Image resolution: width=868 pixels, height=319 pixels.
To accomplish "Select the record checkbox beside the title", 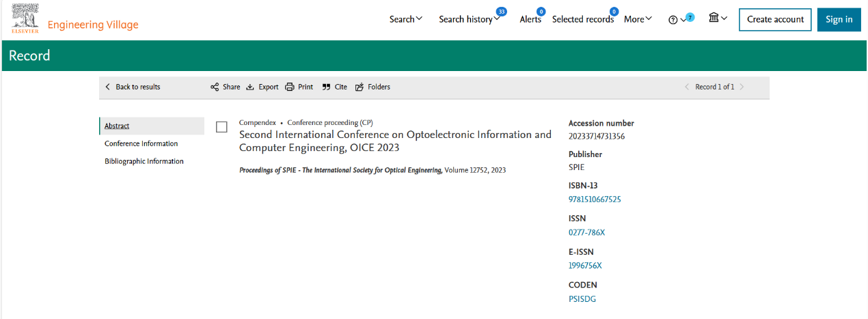I will pyautogui.click(x=221, y=127).
